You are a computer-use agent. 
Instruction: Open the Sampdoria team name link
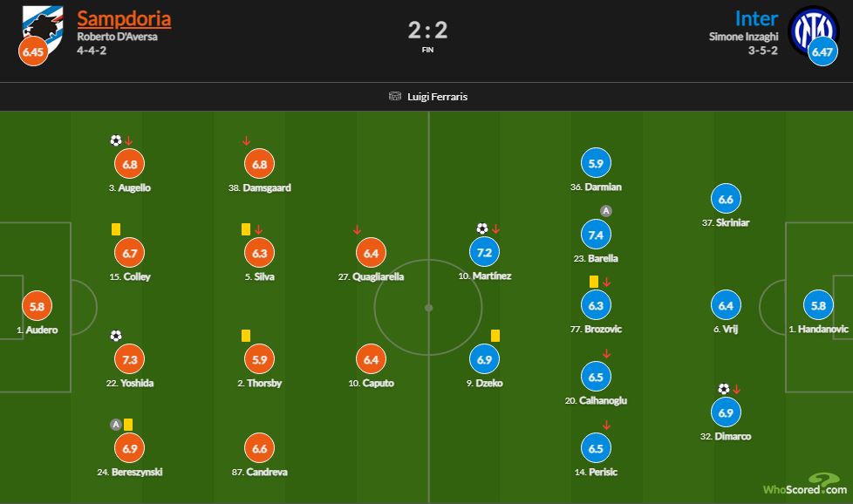[x=124, y=18]
